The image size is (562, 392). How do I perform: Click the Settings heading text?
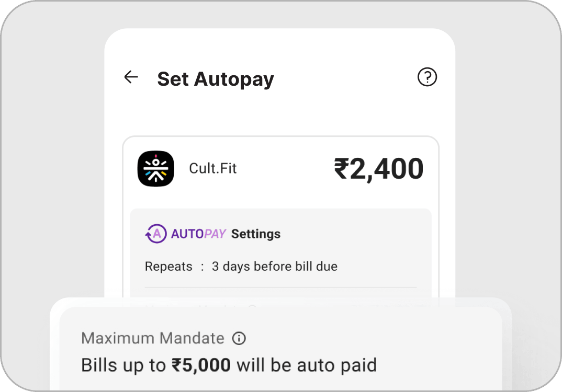[x=256, y=234]
